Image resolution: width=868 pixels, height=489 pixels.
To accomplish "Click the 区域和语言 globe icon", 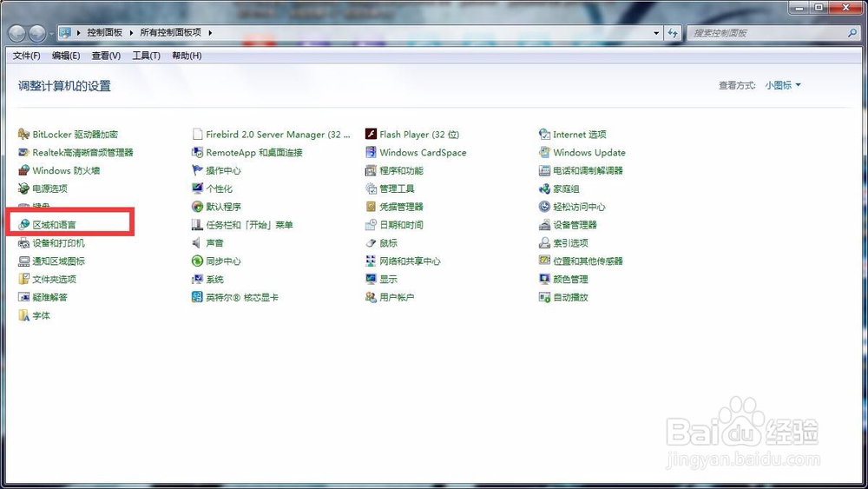I will pos(23,224).
